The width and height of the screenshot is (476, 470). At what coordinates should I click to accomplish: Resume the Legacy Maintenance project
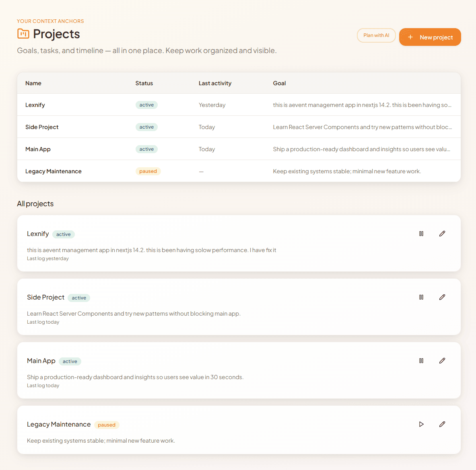421,424
